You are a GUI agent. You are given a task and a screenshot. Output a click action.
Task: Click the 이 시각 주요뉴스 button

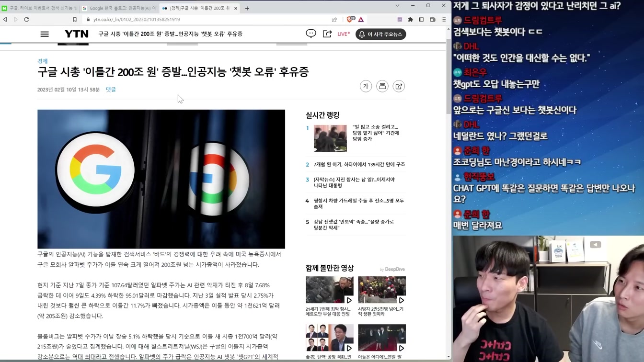point(381,34)
